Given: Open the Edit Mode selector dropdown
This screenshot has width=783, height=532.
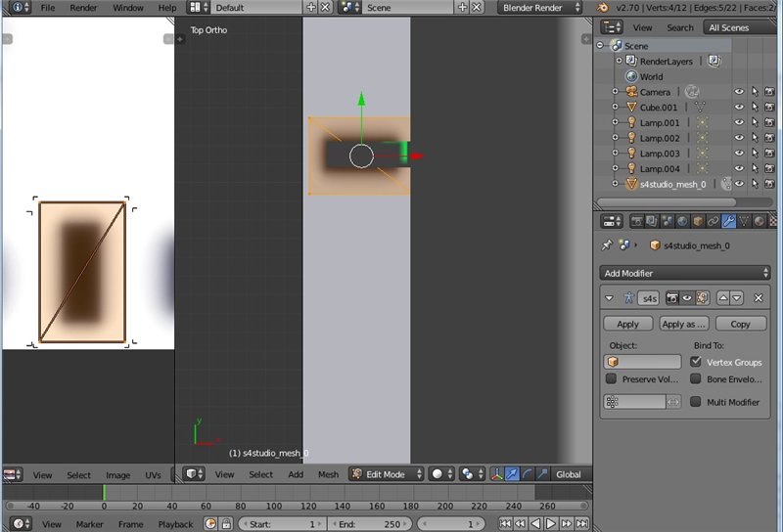Looking at the screenshot, I should [x=387, y=474].
